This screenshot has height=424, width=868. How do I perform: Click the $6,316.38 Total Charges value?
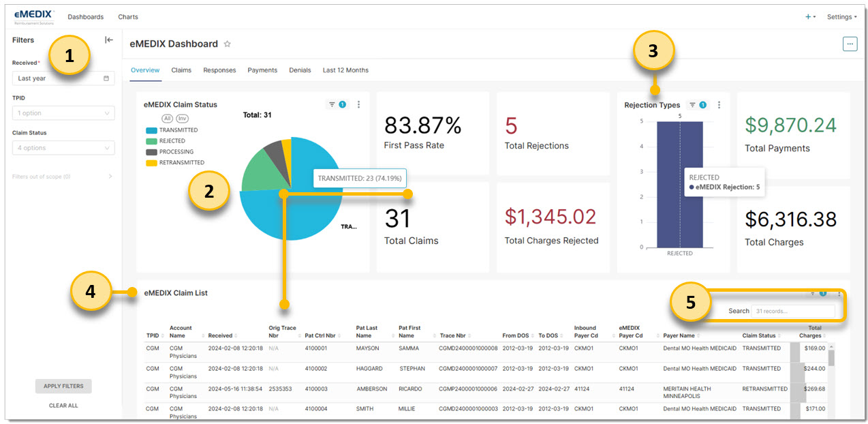[790, 219]
